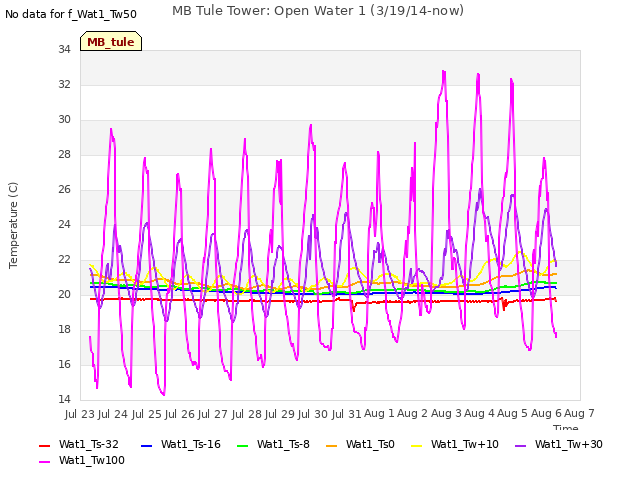The width and height of the screenshot is (640, 480).
Task: Click the 20 y-axis tick label
Action: point(64,294)
